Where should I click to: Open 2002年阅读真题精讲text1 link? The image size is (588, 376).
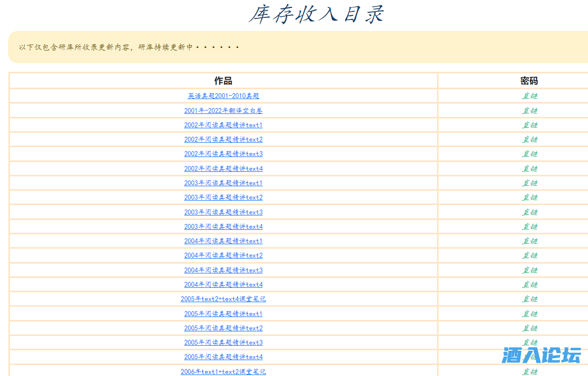tap(223, 125)
